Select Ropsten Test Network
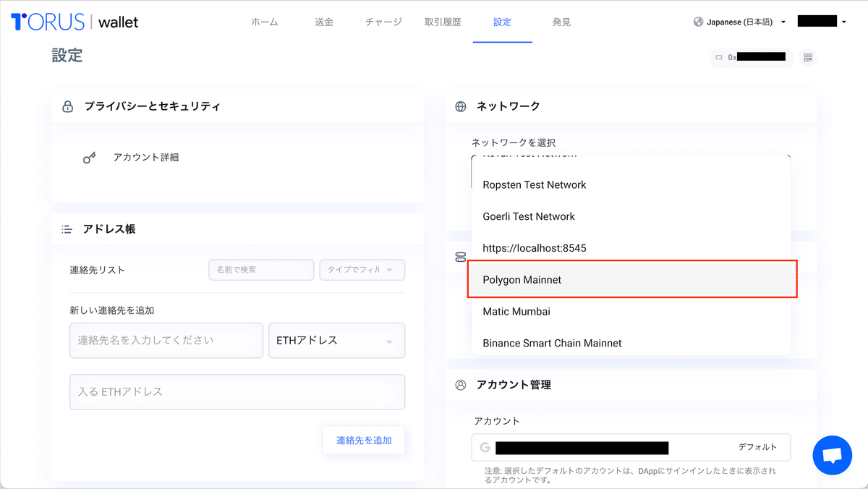 [x=631, y=184]
